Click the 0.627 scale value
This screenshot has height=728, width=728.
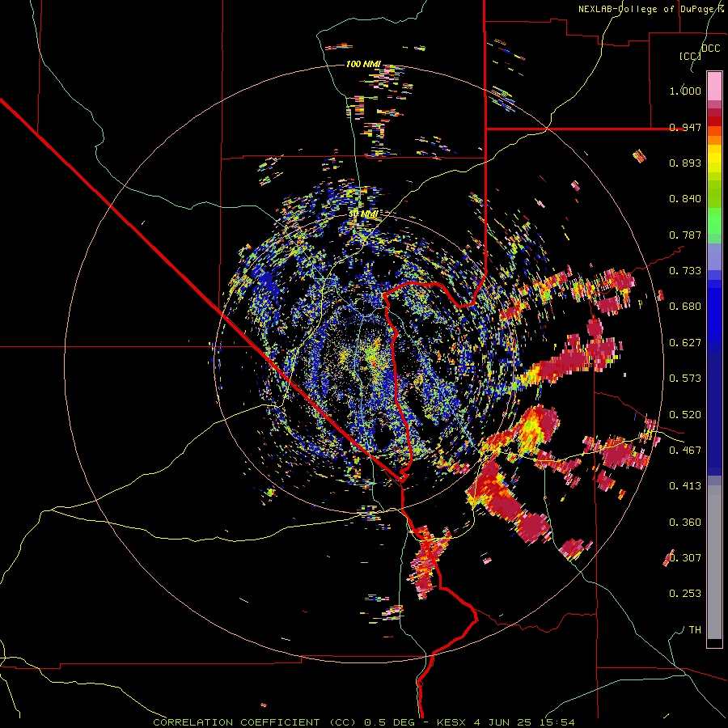(x=685, y=343)
